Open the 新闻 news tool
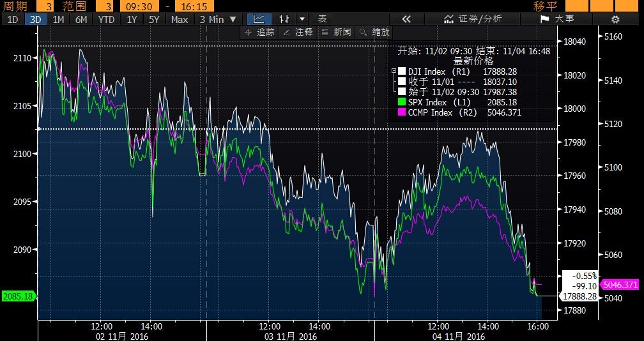Screen dimensions: 644x341 pyautogui.click(x=336, y=31)
